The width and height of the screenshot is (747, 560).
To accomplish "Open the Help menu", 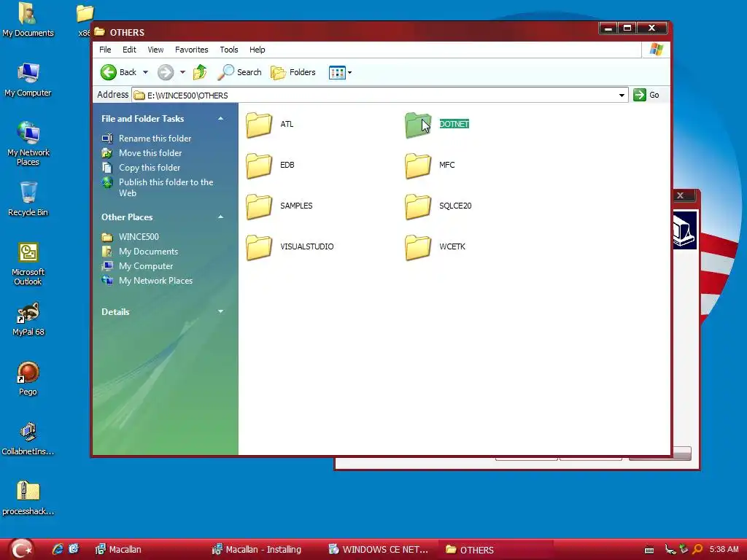I will pos(258,50).
